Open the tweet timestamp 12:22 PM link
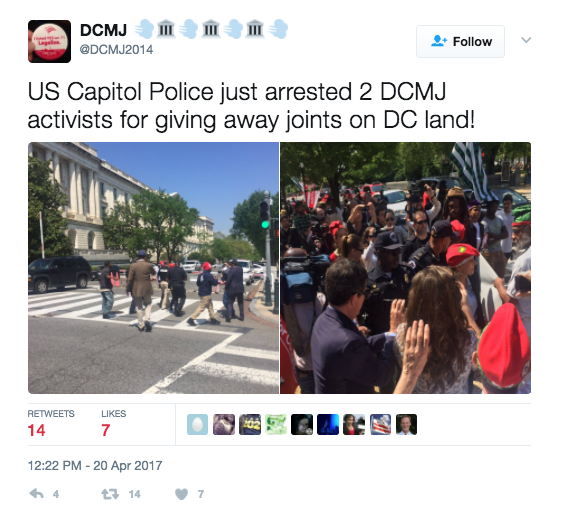The image size is (561, 522). (x=95, y=465)
